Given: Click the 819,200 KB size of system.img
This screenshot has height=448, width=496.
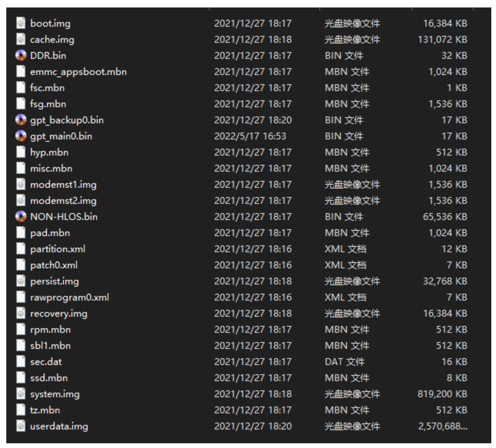Looking at the screenshot, I should pos(442,394).
